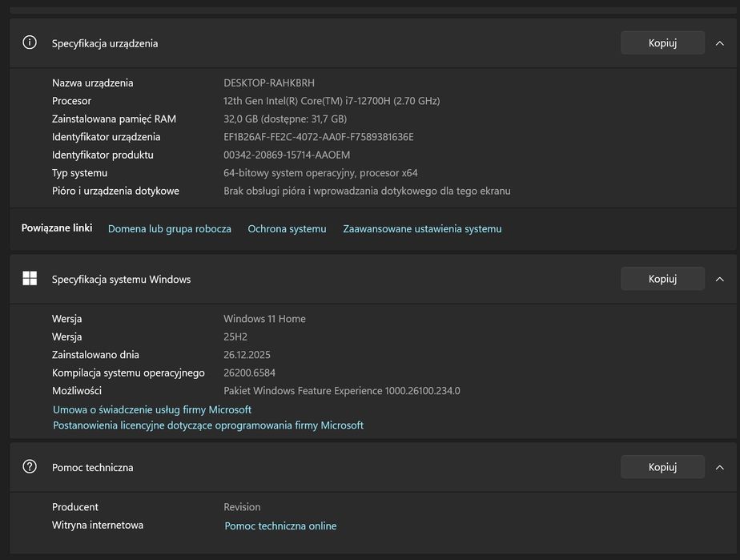Open Zaawansowane ustawienia systemu link
The width and height of the screenshot is (740, 560).
[x=422, y=229]
